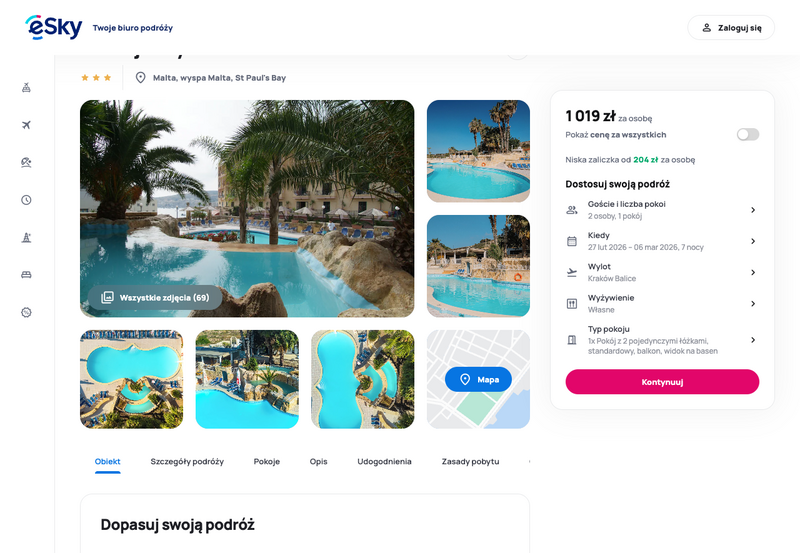Open Wyżywienie meal plan options
The width and height of the screenshot is (800, 553).
[662, 304]
